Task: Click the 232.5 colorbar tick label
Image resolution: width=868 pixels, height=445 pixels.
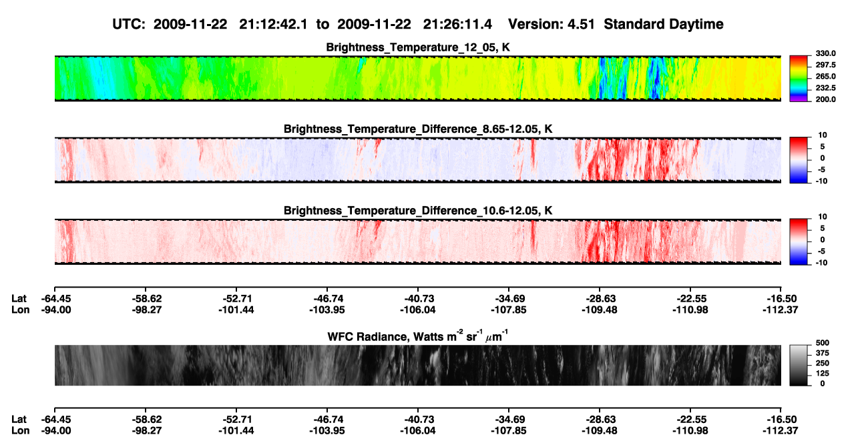Action: (x=825, y=87)
